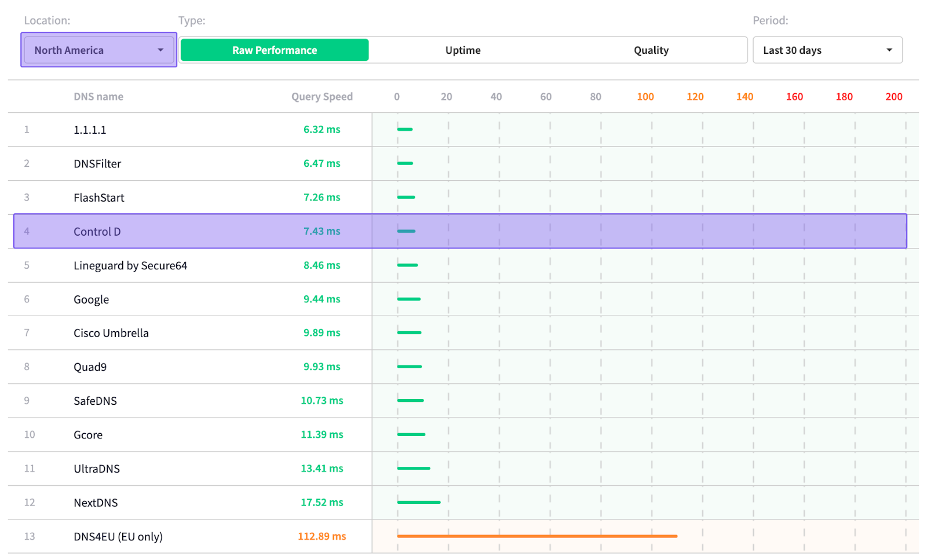927x560 pixels.
Task: Sort by Query Speed column header
Action: [x=322, y=97]
